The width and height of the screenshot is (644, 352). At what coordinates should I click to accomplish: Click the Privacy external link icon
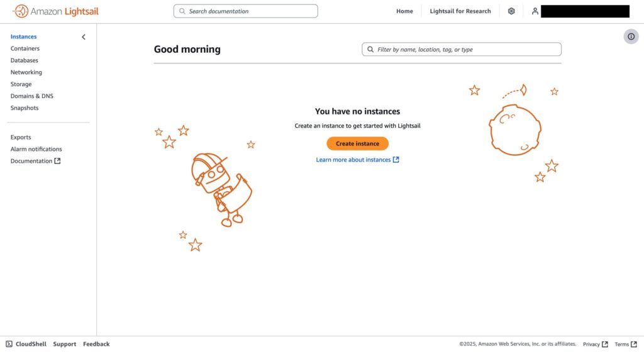coord(605,344)
